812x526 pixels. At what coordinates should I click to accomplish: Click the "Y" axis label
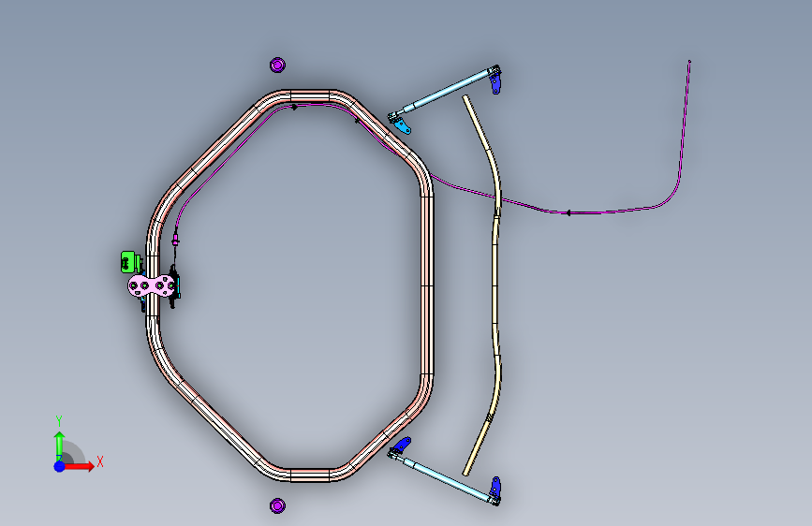click(x=59, y=421)
